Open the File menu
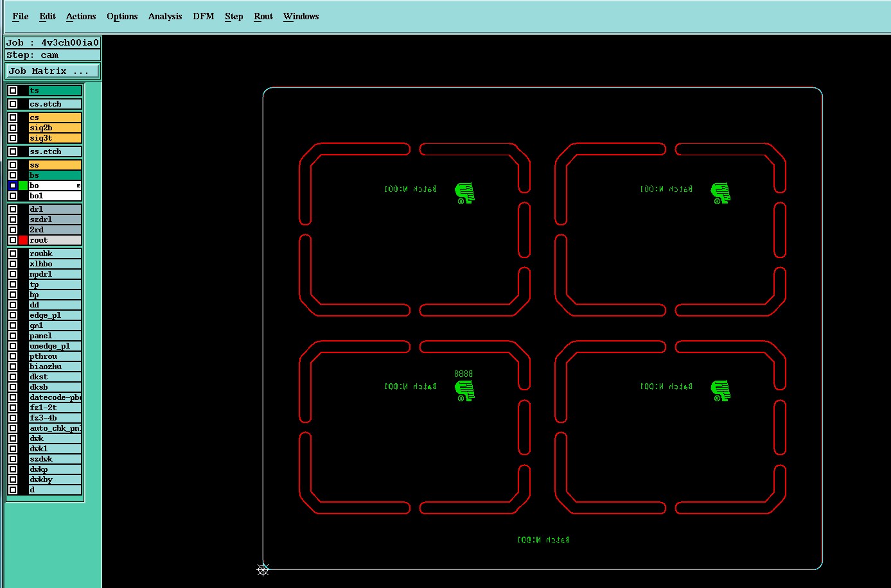Image resolution: width=891 pixels, height=588 pixels. [21, 16]
